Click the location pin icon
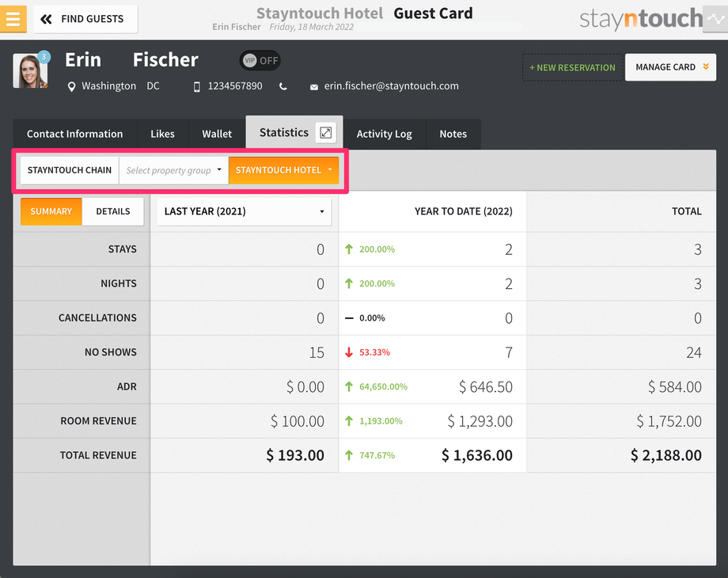The height and width of the screenshot is (578, 728). (x=71, y=87)
